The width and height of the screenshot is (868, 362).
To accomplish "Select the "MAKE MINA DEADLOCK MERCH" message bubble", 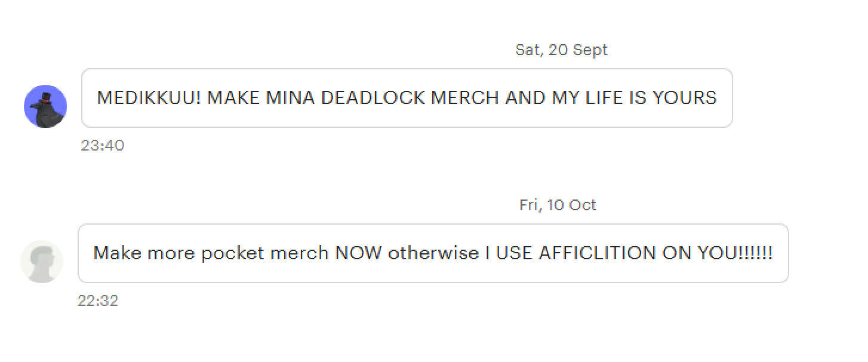I will [x=407, y=98].
